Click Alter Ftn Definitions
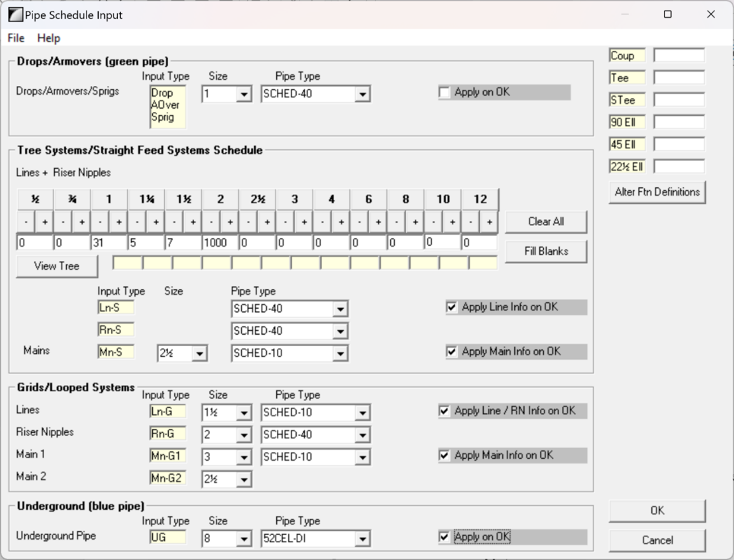The height and width of the screenshot is (560, 734). pos(657,192)
